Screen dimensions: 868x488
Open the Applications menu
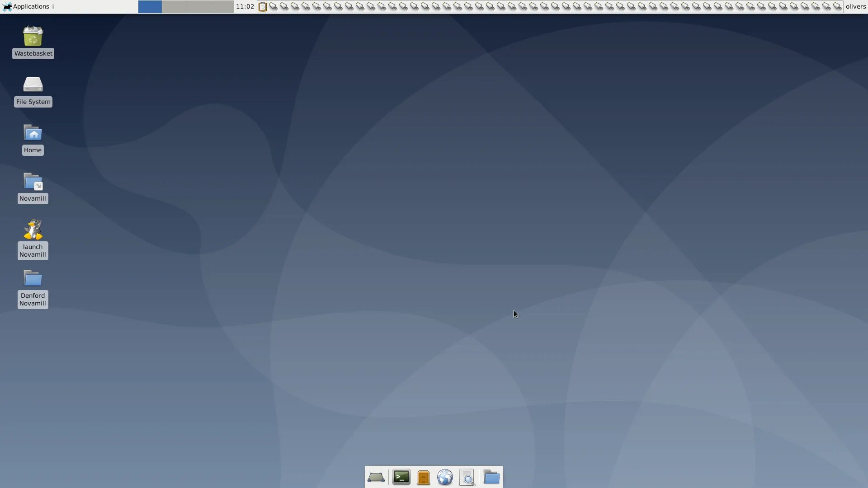click(26, 6)
